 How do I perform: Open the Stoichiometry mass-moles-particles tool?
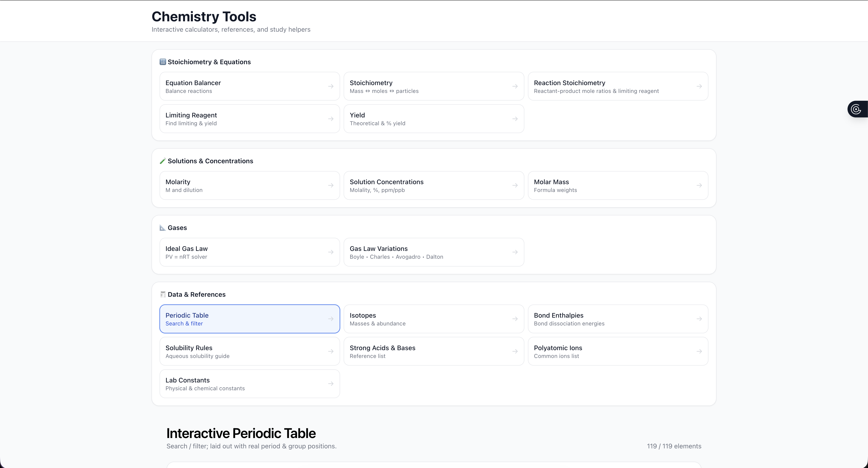coord(433,86)
